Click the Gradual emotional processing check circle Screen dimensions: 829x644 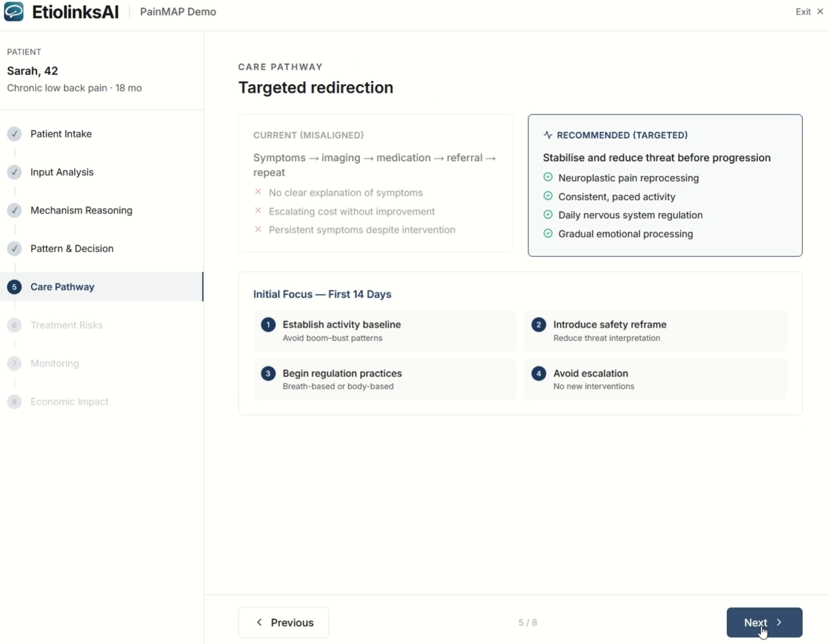coord(547,234)
